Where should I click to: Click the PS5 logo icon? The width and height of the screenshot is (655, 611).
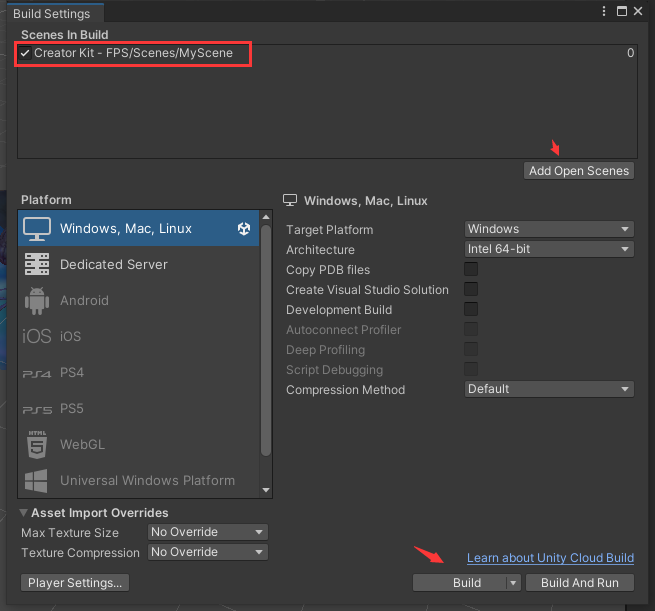click(x=37, y=410)
